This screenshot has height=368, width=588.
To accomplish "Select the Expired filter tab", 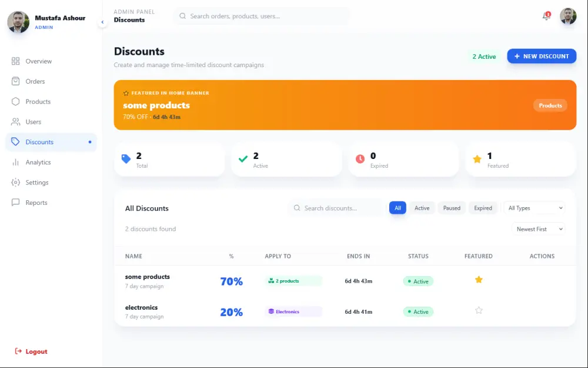I will 483,208.
